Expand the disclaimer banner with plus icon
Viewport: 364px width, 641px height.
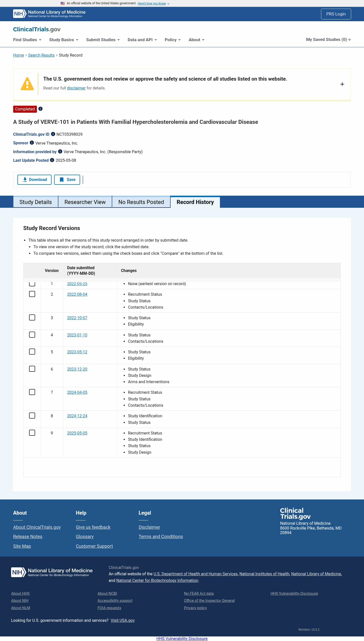(x=342, y=84)
